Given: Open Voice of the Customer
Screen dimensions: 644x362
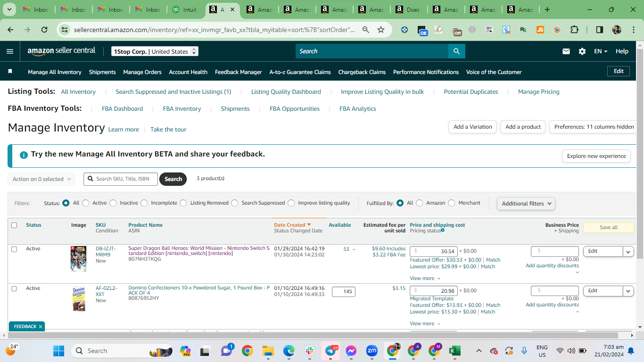Looking at the screenshot, I should coord(494,72).
